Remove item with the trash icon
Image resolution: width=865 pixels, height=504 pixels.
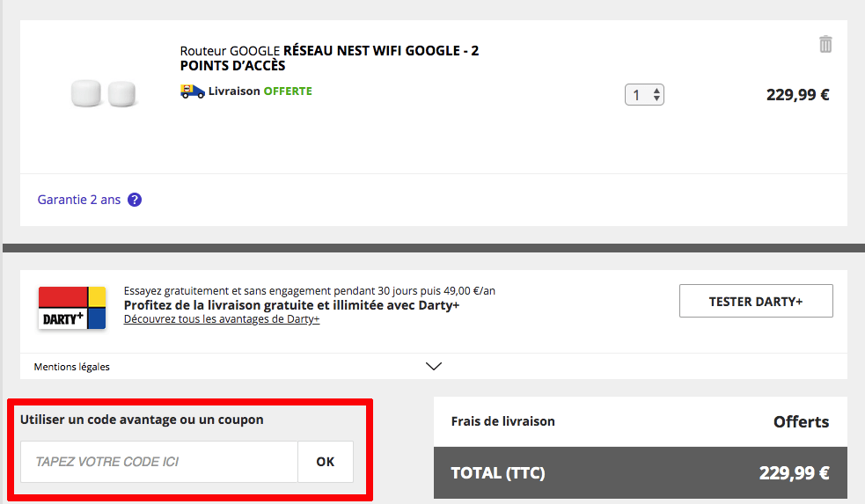(825, 44)
